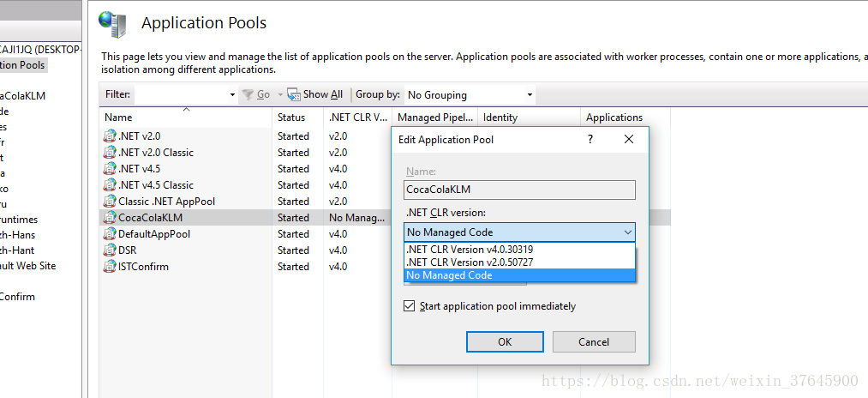868x398 pixels.
Task: Click the Go filter icon
Action: pos(248,94)
